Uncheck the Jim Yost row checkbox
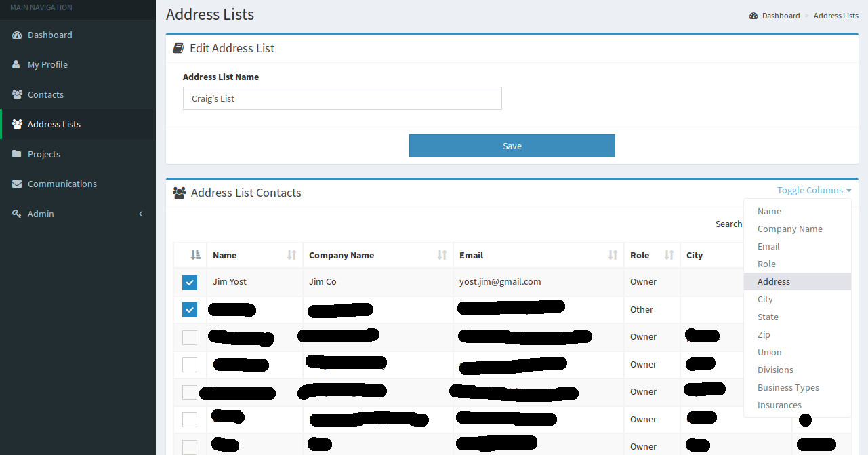 click(190, 282)
